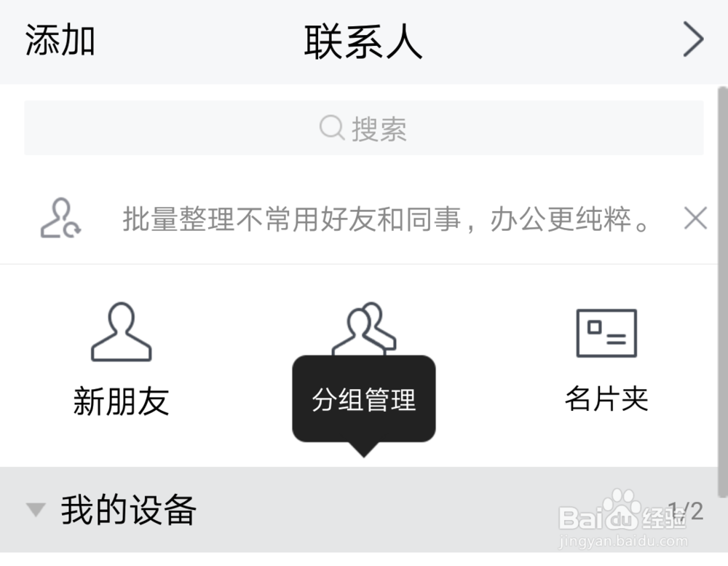Click the right chevron in header

point(693,40)
